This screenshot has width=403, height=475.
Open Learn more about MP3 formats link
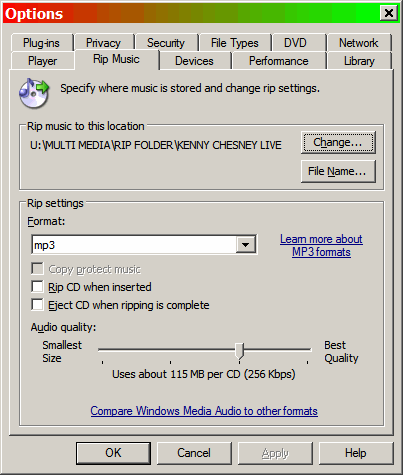321,245
